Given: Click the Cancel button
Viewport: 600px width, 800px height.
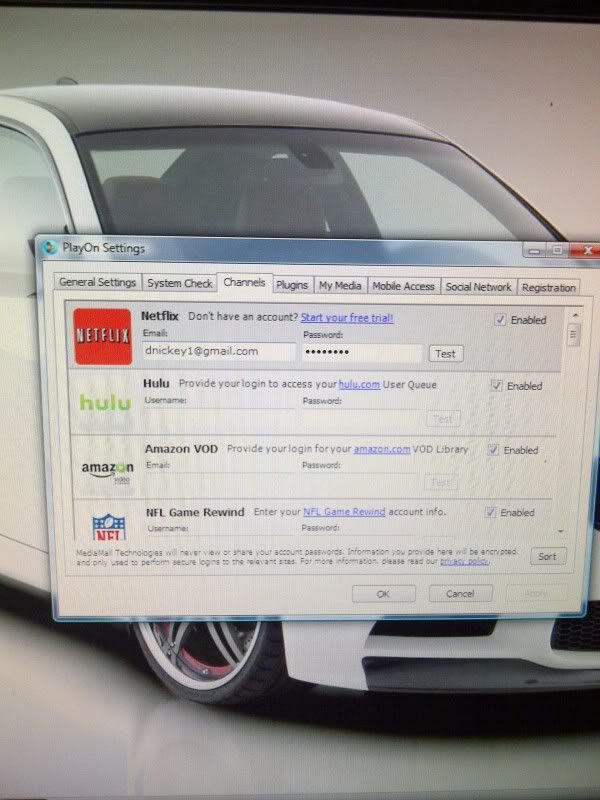Looking at the screenshot, I should 460,593.
